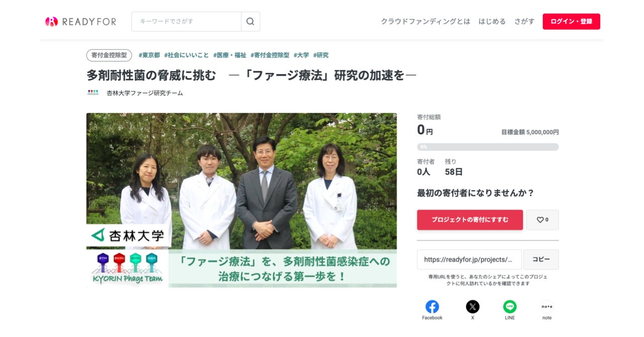
Task: Open the #医療・福祉 tag link
Action: coord(229,55)
